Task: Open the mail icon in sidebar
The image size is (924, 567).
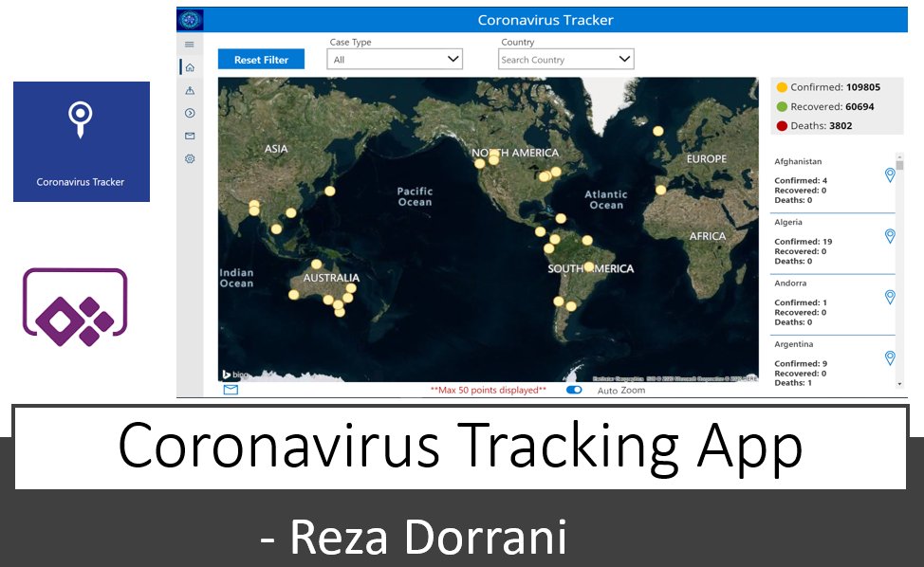Action: pos(190,136)
